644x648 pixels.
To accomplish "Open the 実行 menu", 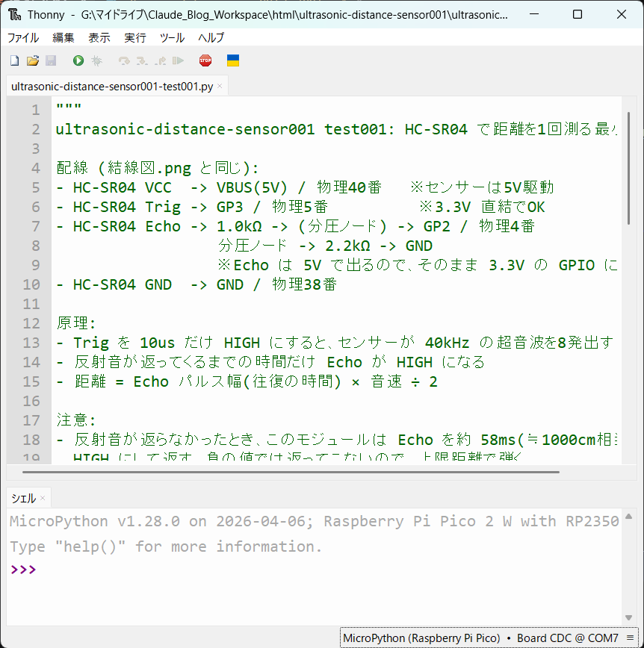I will pos(134,37).
